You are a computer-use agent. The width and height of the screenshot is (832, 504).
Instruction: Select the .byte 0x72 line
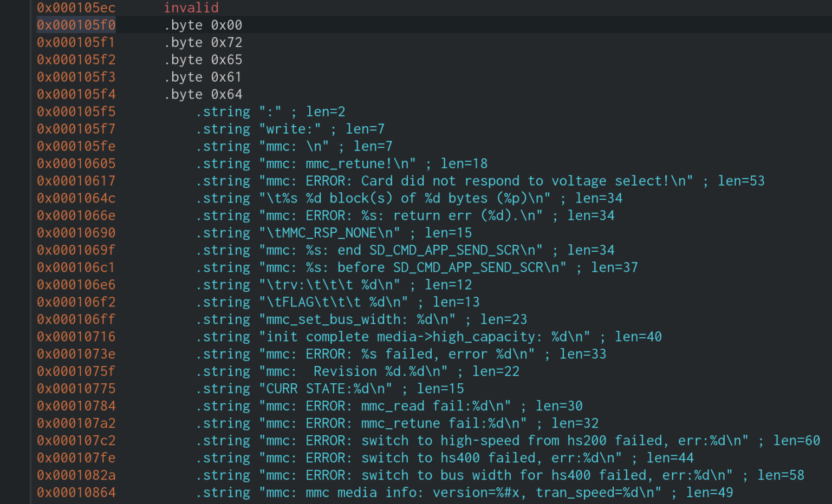click(x=203, y=42)
